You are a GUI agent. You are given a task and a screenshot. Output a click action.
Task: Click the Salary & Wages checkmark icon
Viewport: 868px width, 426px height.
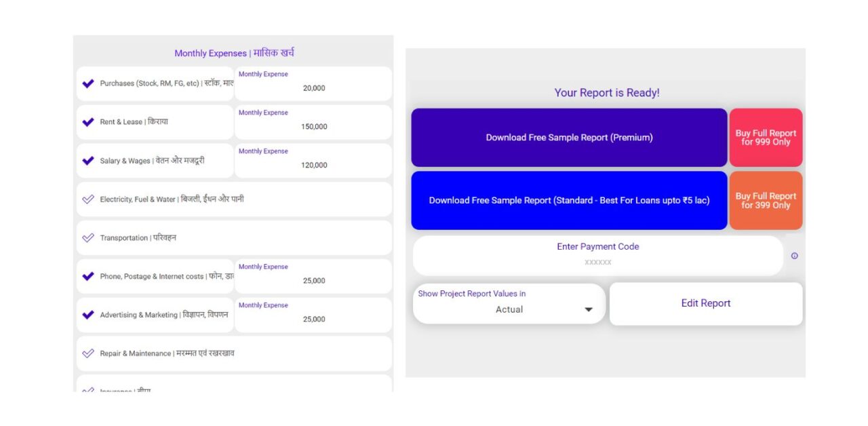point(87,160)
